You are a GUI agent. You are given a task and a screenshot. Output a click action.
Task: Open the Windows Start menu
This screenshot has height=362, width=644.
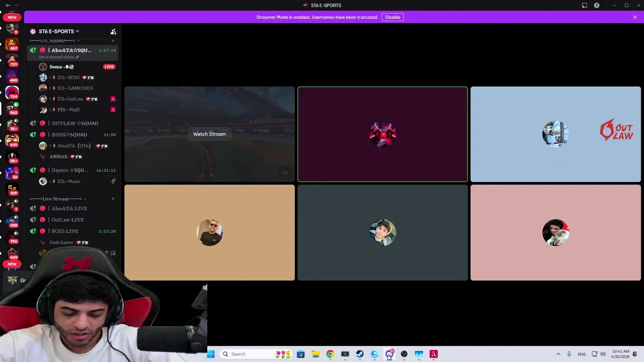pyautogui.click(x=211, y=354)
